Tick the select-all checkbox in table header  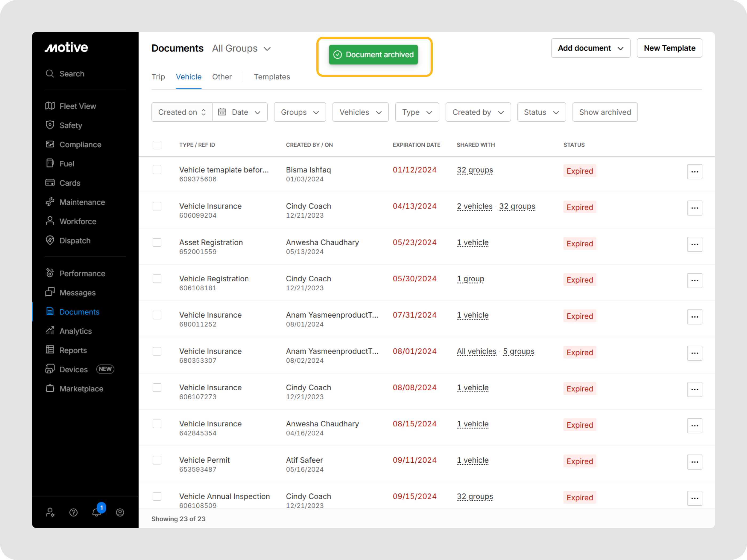click(157, 145)
